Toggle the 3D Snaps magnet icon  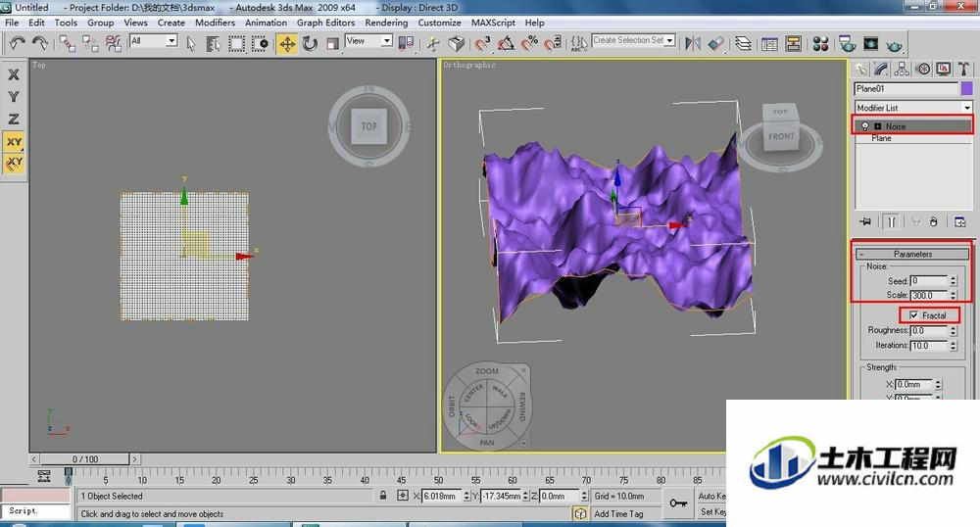(x=482, y=43)
